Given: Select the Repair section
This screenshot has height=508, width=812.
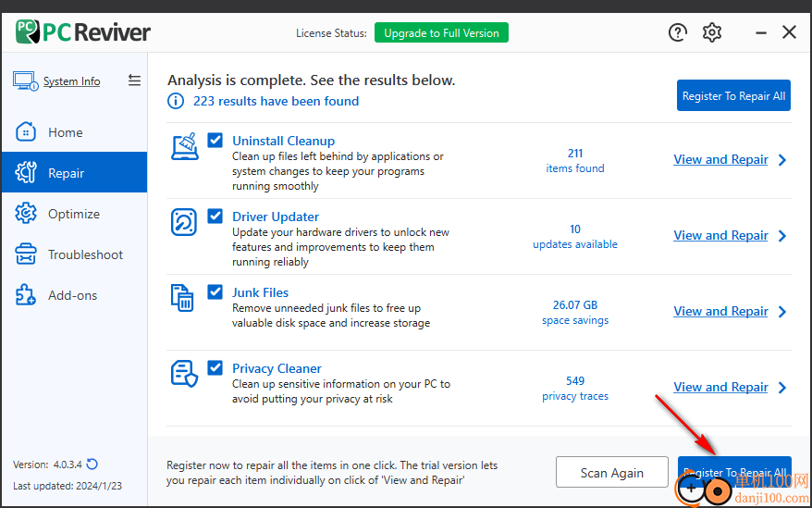Looking at the screenshot, I should point(75,173).
